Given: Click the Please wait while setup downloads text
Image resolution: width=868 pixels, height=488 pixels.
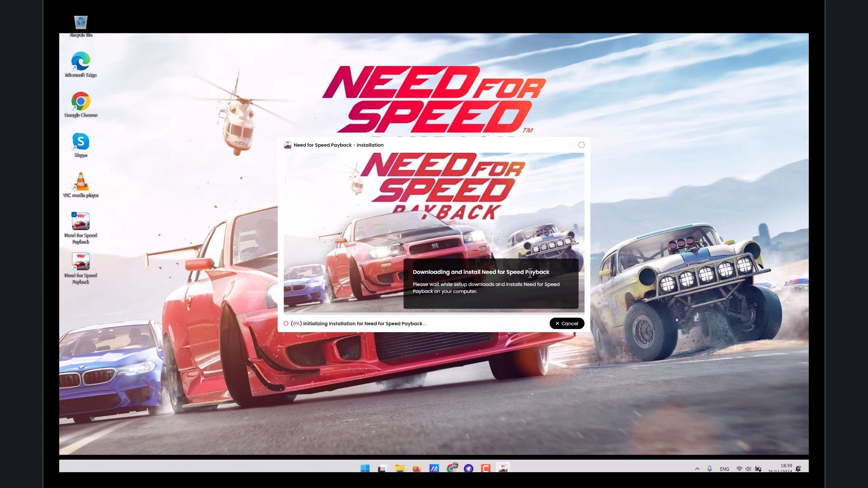Looking at the screenshot, I should click(486, 288).
